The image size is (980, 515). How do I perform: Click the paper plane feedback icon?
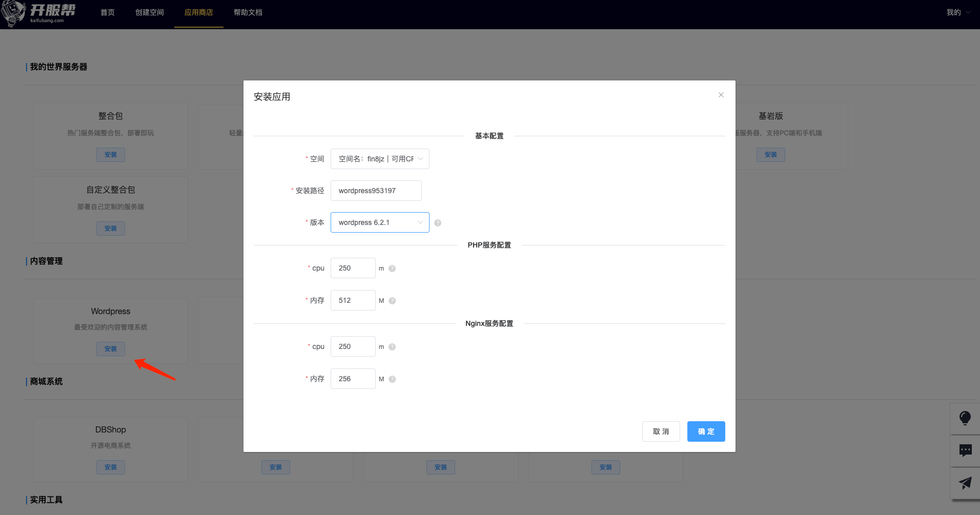tap(965, 483)
